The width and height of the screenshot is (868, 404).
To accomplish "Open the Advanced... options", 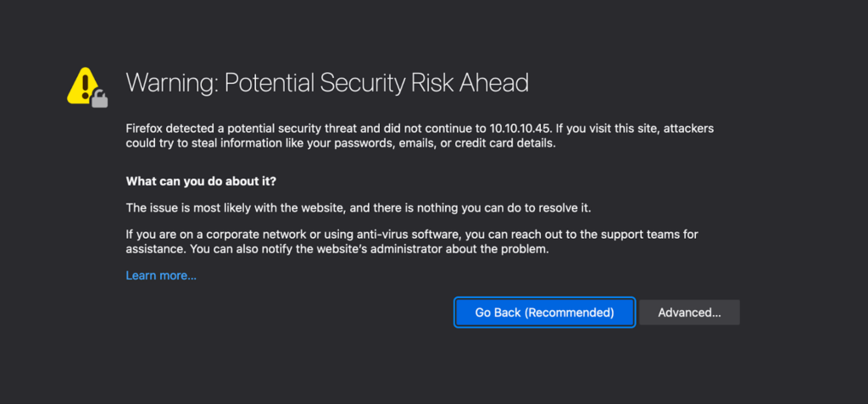I will click(689, 313).
